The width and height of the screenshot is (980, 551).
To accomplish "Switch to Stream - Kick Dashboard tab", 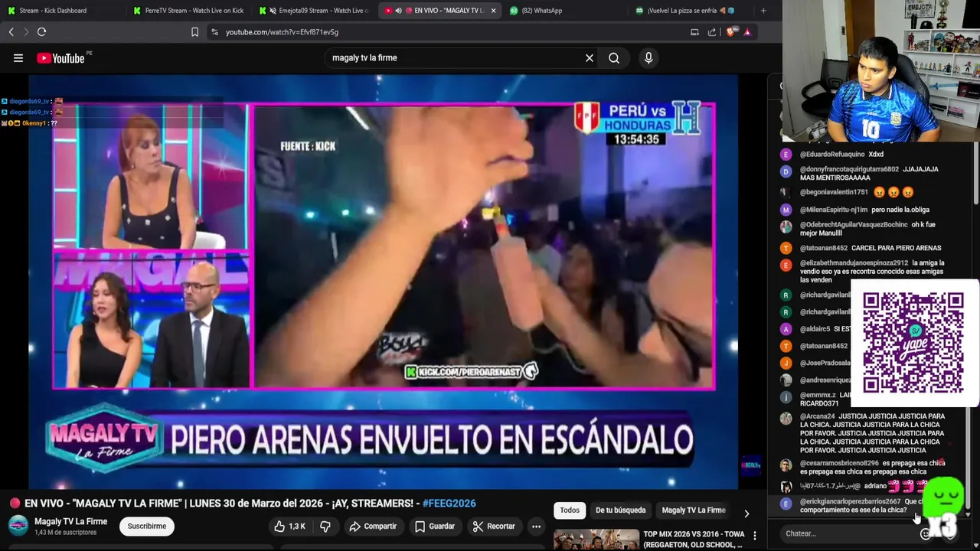I will coord(61,11).
